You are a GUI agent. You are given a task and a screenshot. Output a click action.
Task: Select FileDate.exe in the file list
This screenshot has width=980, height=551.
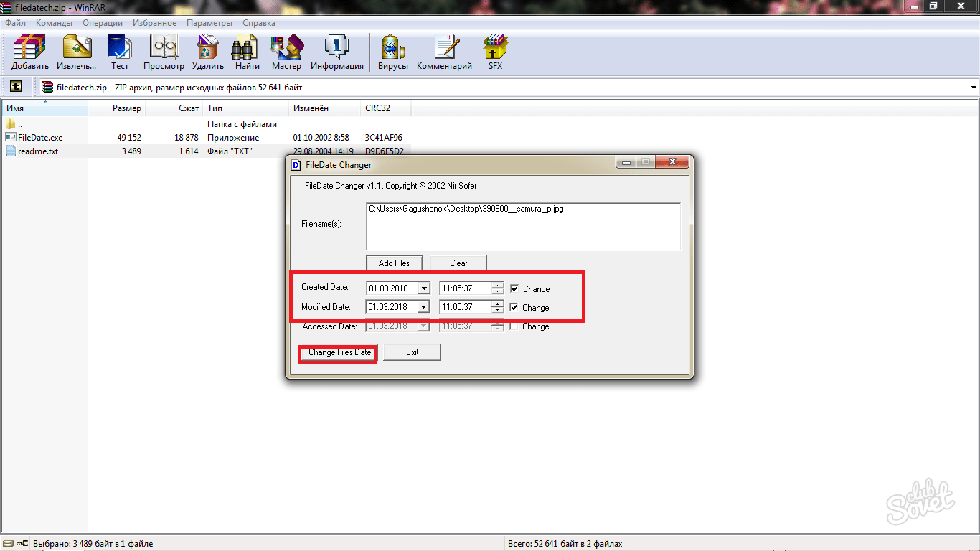(40, 137)
